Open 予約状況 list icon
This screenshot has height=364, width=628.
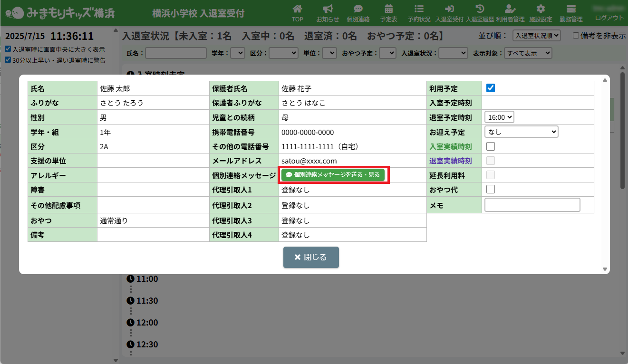pyautogui.click(x=419, y=9)
